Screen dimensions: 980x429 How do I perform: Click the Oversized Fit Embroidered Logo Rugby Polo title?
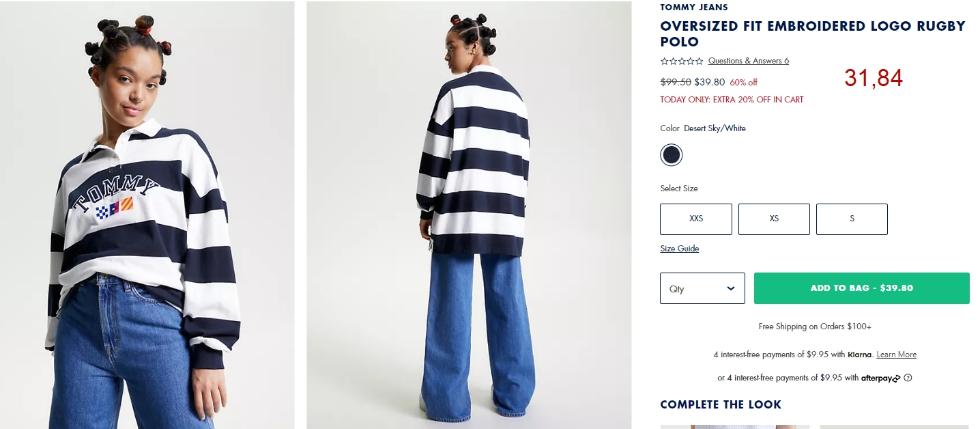coord(813,33)
